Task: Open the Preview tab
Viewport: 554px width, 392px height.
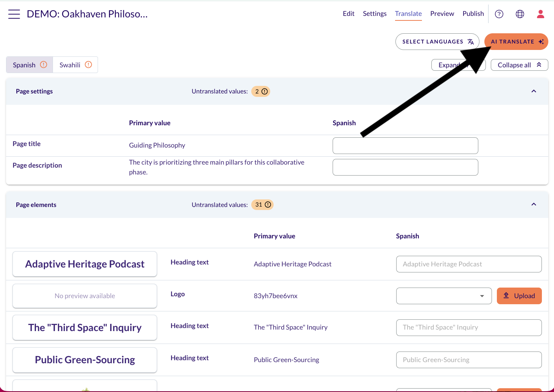Action: tap(442, 14)
